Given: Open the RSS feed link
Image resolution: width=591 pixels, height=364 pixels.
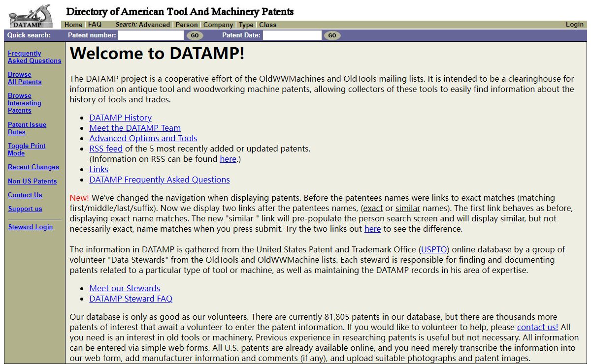Looking at the screenshot, I should click(x=106, y=149).
